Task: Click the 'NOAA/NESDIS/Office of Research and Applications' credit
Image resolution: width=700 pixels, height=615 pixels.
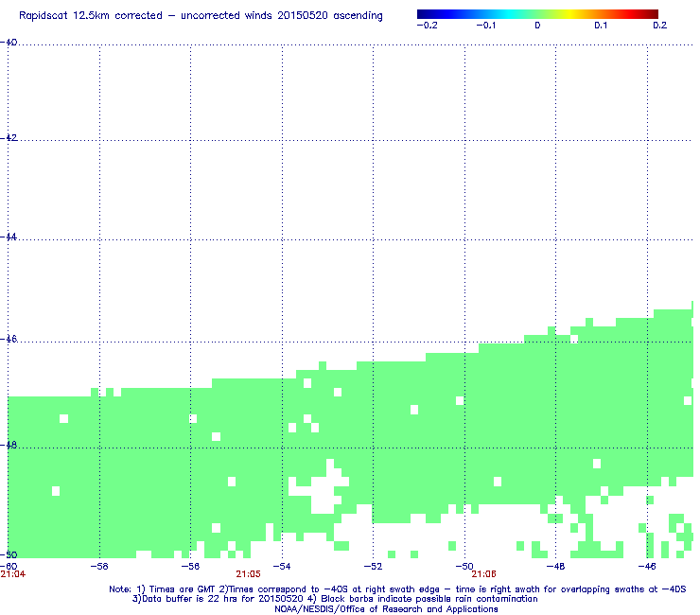Action: click(386, 609)
